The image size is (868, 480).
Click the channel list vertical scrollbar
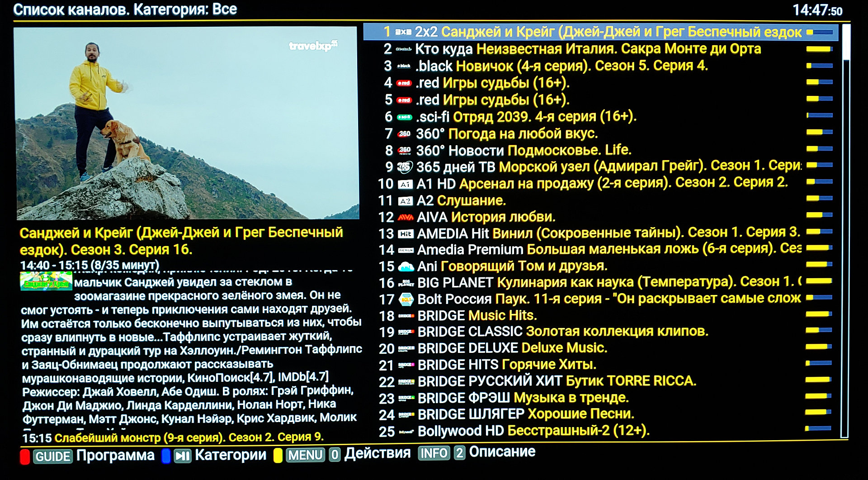tap(844, 231)
